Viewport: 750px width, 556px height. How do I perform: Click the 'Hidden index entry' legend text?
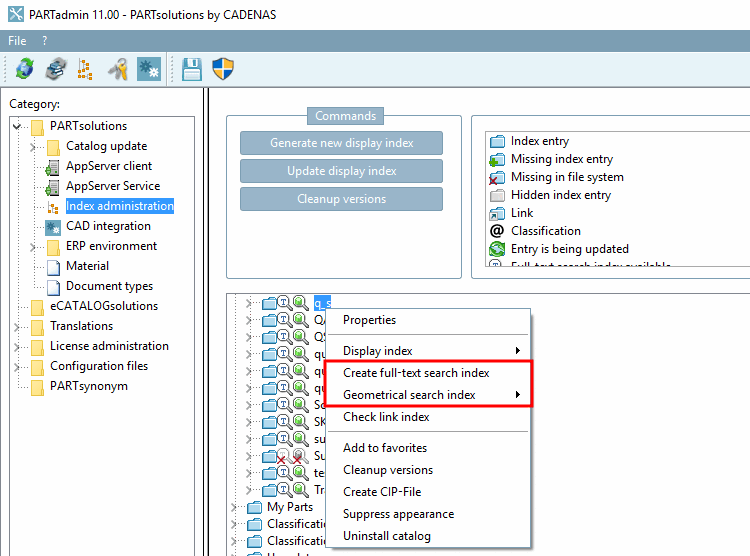tap(561, 195)
